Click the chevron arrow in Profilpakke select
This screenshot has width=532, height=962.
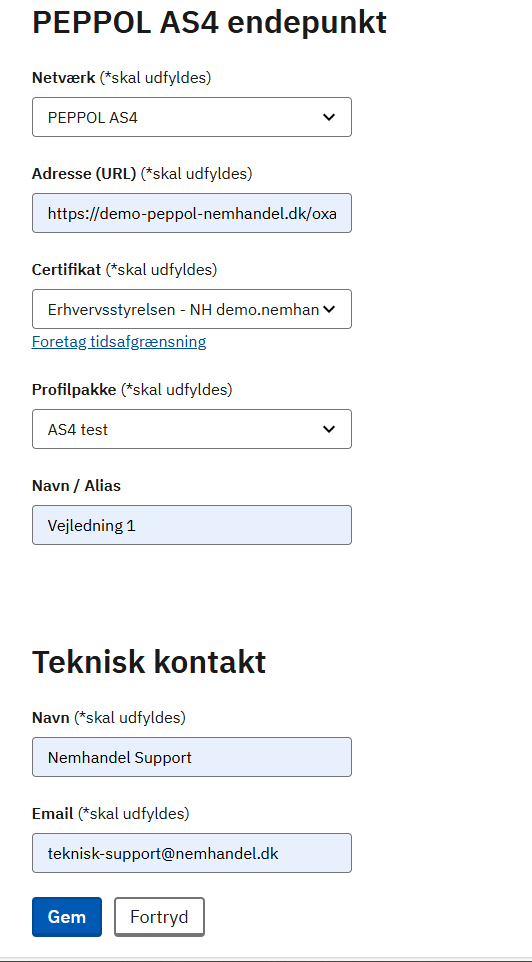[330, 429]
